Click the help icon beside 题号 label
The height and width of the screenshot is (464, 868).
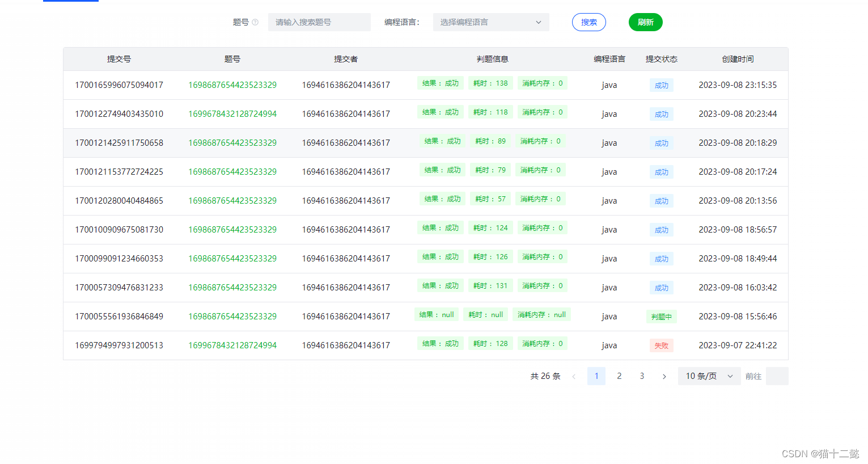255,22
